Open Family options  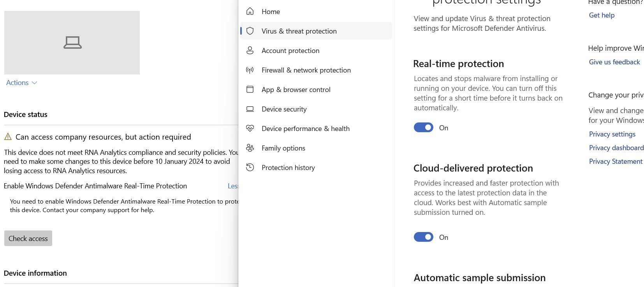(316, 148)
